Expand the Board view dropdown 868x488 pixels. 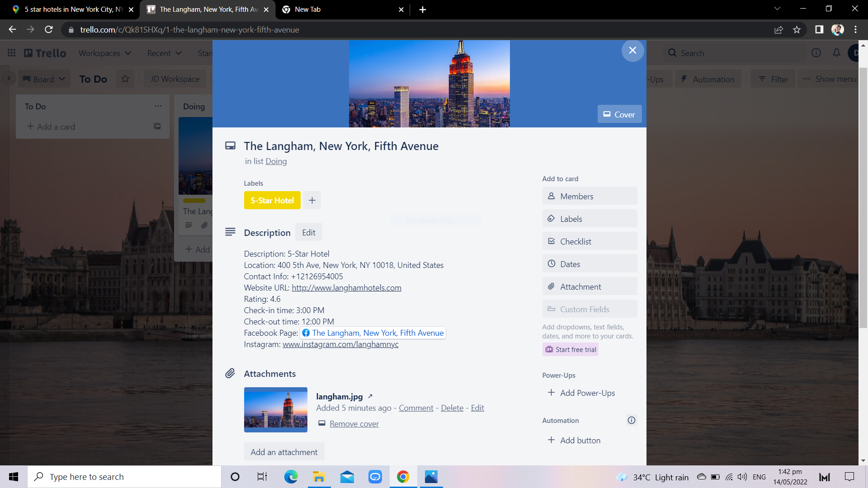[x=43, y=79]
